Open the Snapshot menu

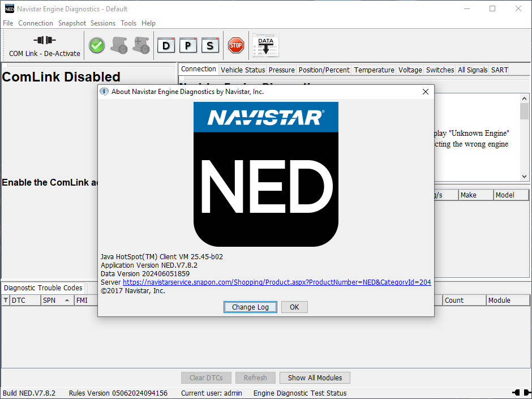[72, 23]
